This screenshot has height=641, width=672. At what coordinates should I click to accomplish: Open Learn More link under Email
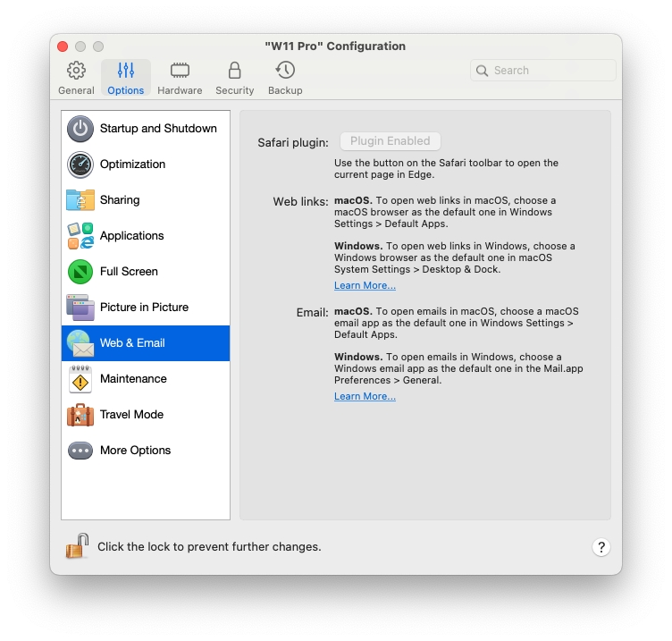tap(365, 397)
